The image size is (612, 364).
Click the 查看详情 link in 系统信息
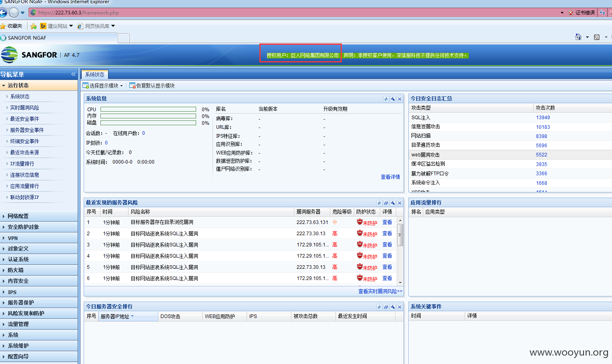coord(390,177)
